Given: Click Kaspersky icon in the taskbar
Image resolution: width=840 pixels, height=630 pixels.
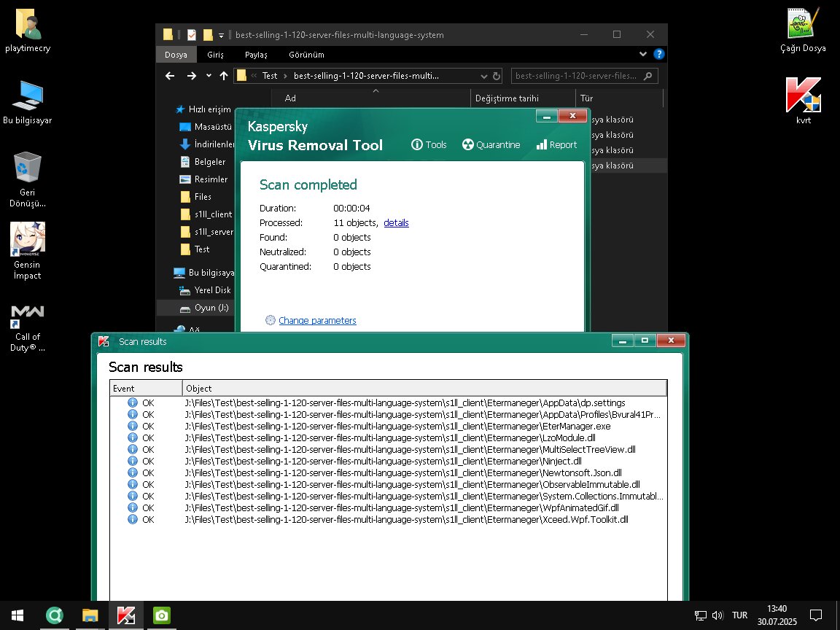Looking at the screenshot, I should tap(126, 616).
